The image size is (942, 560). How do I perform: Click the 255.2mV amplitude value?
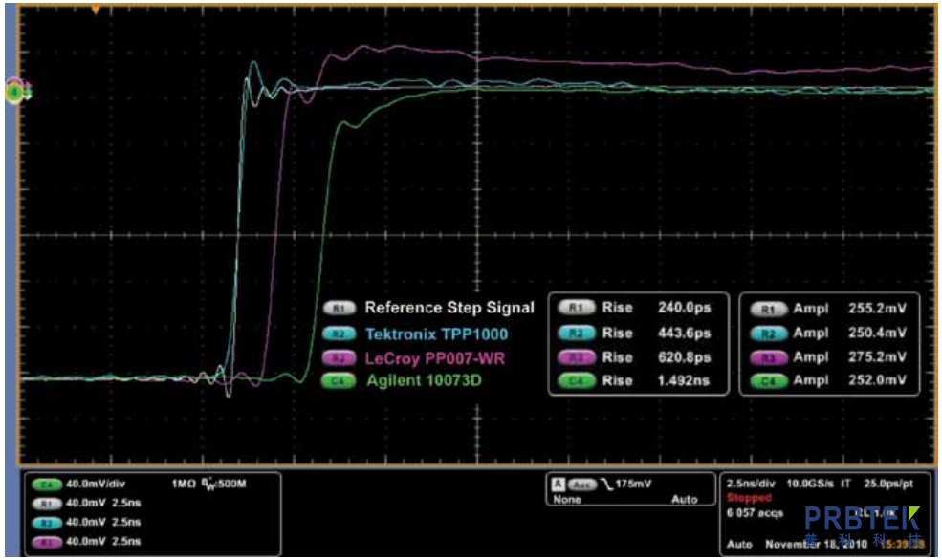pos(877,309)
